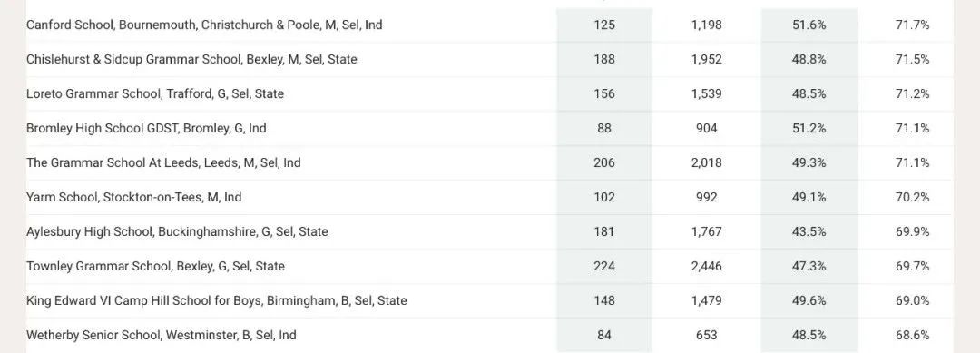Viewport: 980px width, 353px height.
Task: Click the 48.5% cell in Loreto row
Action: coord(809,93)
